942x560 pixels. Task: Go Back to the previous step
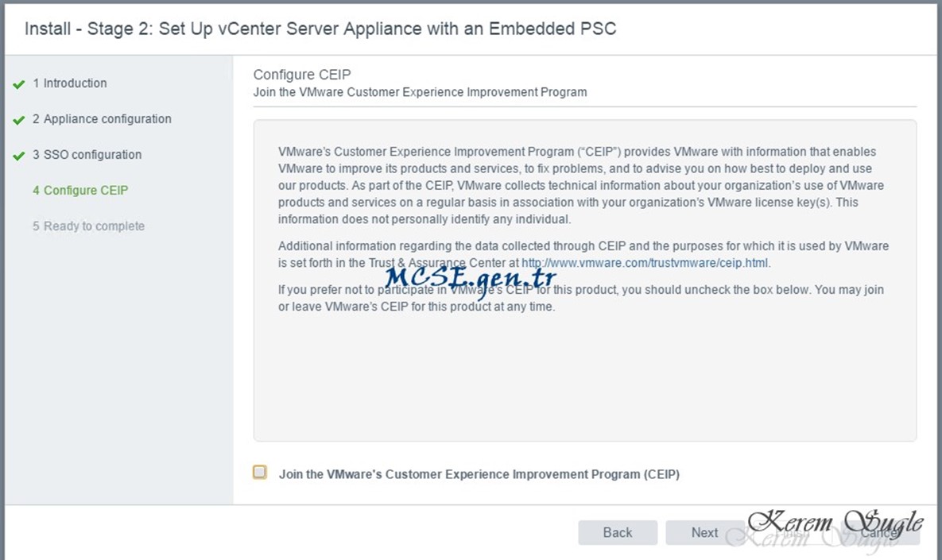(x=618, y=532)
